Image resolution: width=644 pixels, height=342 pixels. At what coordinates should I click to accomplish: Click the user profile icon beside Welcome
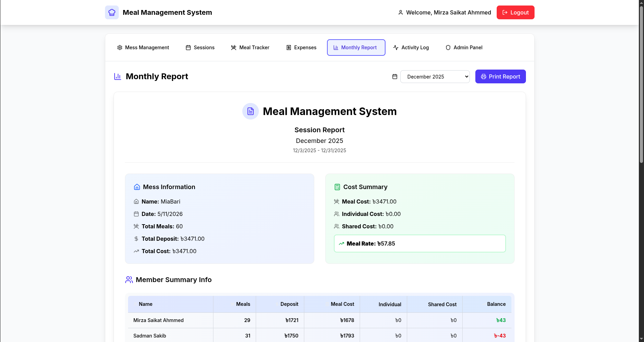401,12
